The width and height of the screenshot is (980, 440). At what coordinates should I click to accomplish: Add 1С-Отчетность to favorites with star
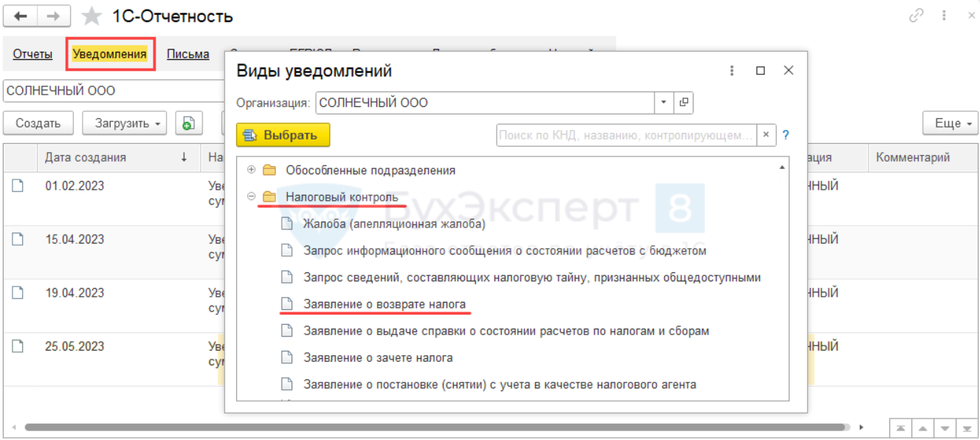(x=92, y=16)
